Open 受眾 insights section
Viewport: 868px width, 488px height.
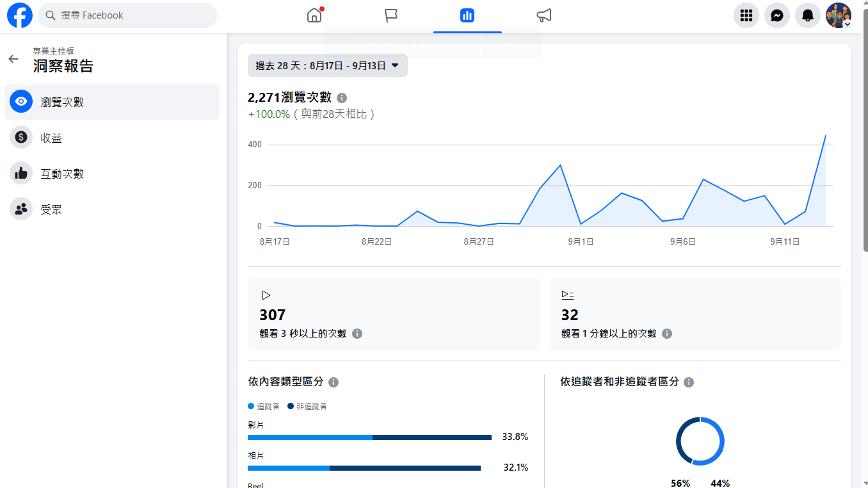(51, 209)
